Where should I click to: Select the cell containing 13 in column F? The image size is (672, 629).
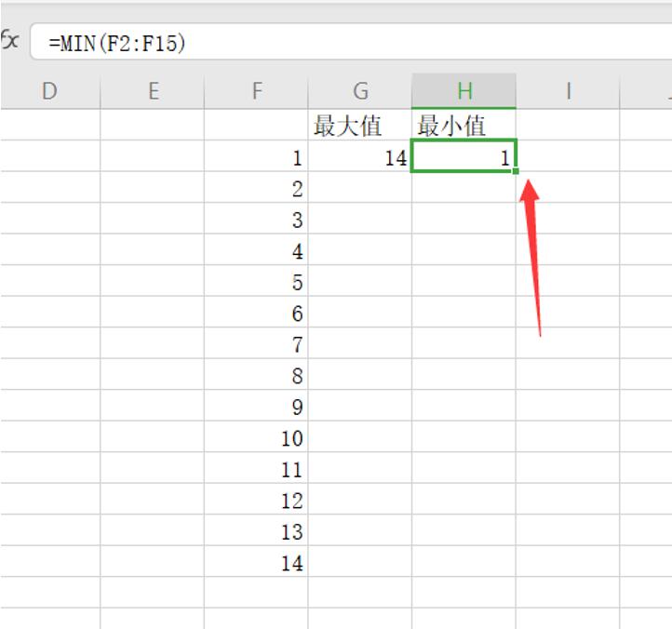click(256, 530)
